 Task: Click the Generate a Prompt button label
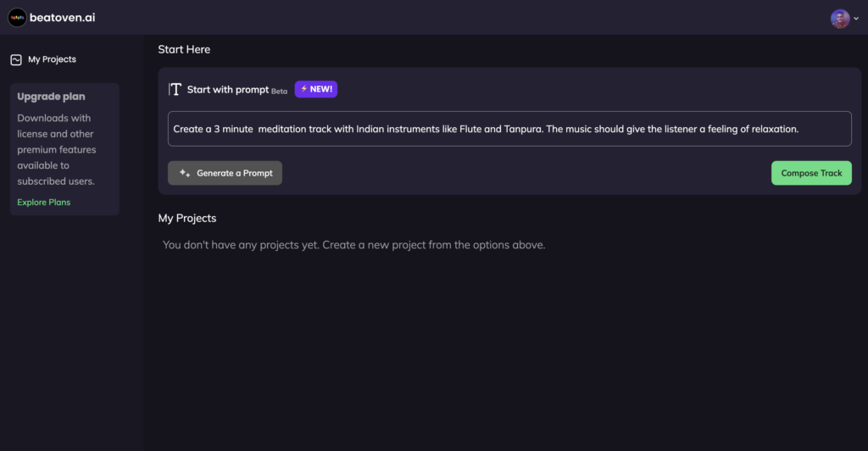[x=235, y=173]
